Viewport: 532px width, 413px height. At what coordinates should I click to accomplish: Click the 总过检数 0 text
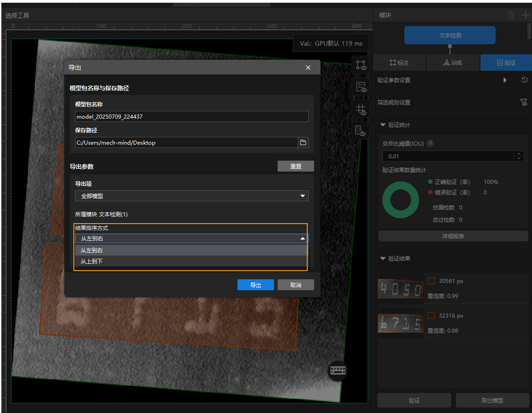click(x=447, y=220)
